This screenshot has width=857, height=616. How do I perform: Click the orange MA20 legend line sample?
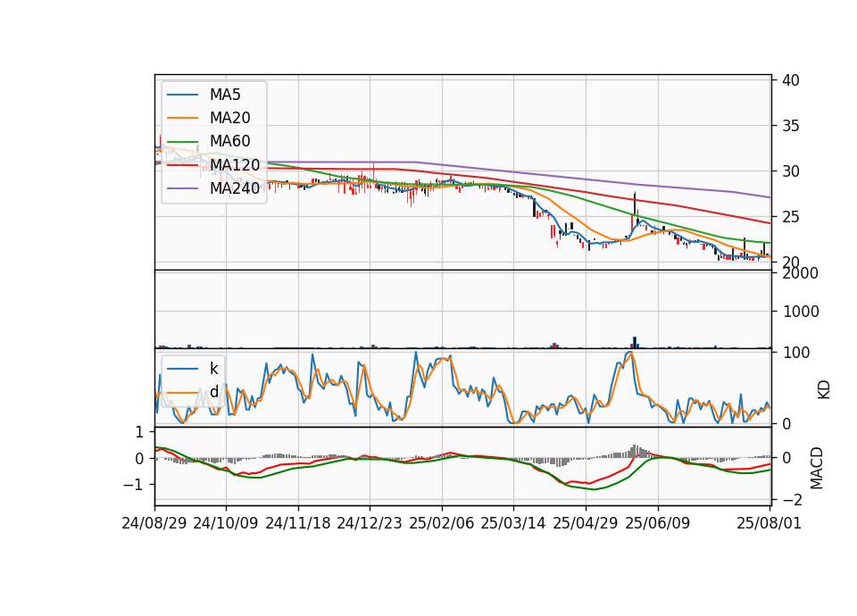[182, 118]
